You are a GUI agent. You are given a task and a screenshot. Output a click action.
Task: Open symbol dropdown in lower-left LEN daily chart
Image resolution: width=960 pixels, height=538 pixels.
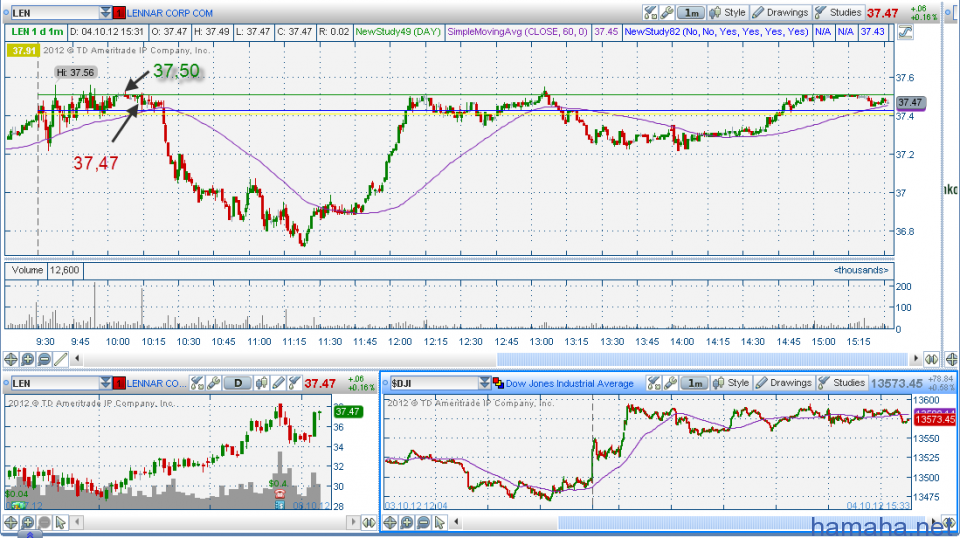click(106, 383)
